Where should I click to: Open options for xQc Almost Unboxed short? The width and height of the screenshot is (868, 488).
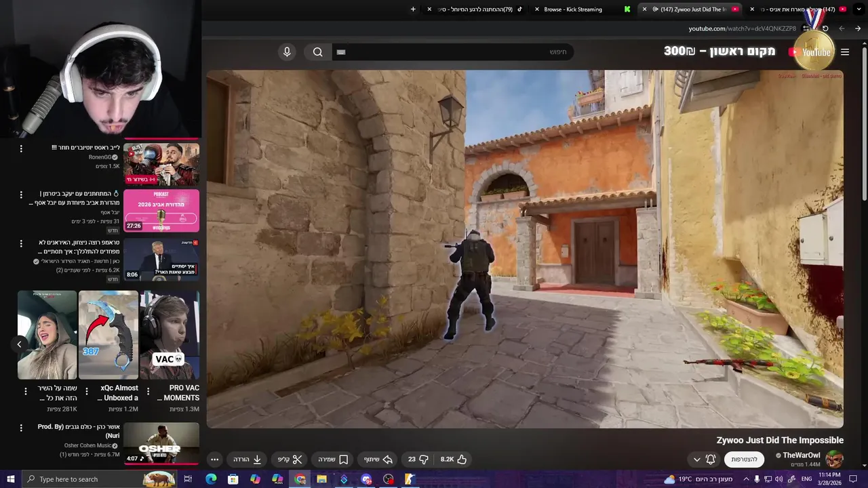coord(86,391)
